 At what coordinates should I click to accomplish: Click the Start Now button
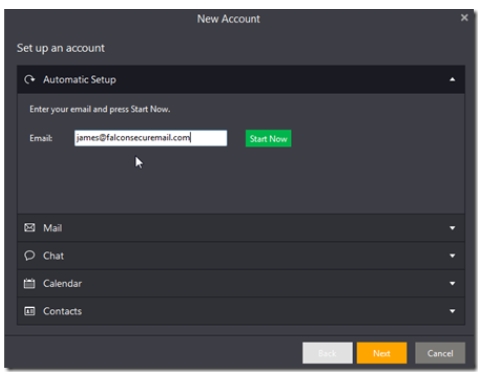tap(268, 138)
